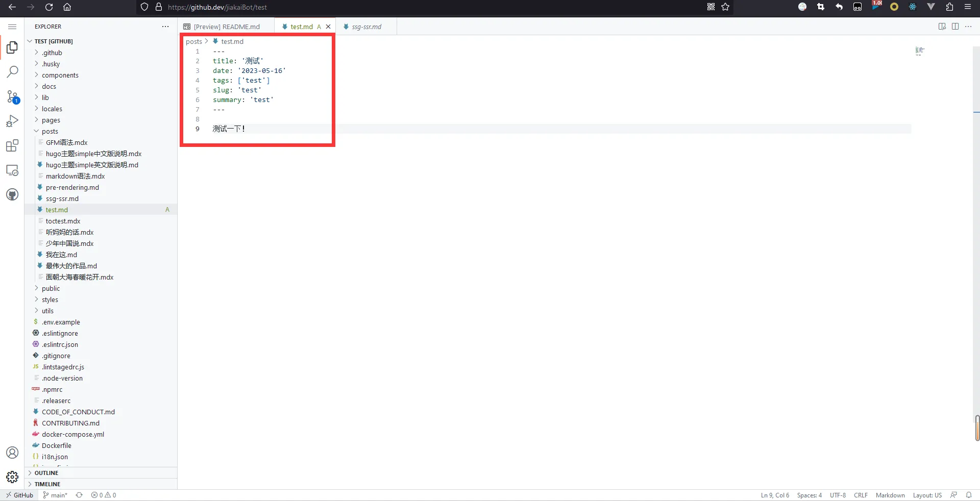Open the errors and warnings indicator
The width and height of the screenshot is (980, 501).
104,495
